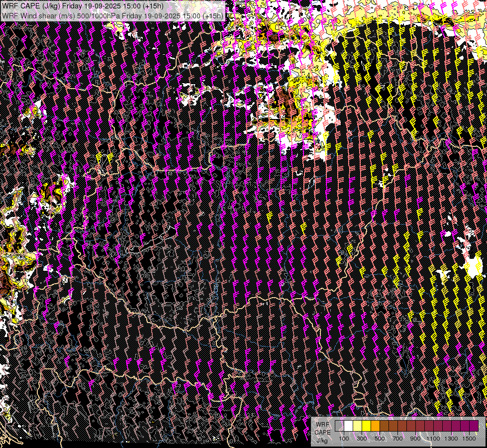
Task: Select the 300 tick label on legend
Action: tap(362, 439)
